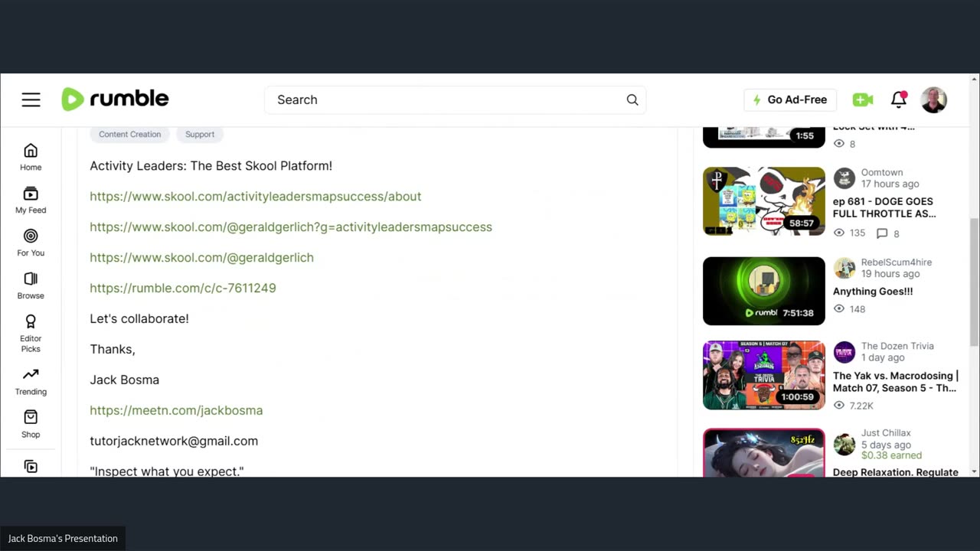This screenshot has height=551, width=980.
Task: Open the Anything Goes 7:51:38 thumbnail
Action: pos(764,291)
